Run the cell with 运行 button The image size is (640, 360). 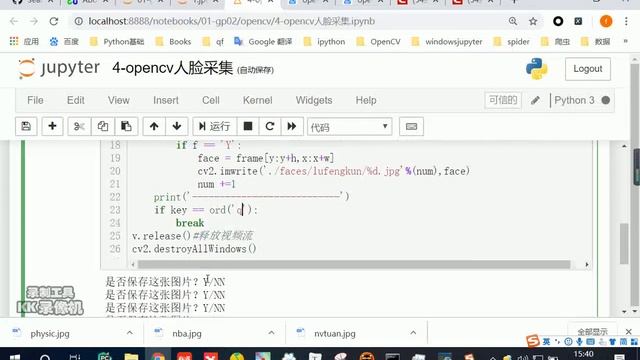click(215, 126)
